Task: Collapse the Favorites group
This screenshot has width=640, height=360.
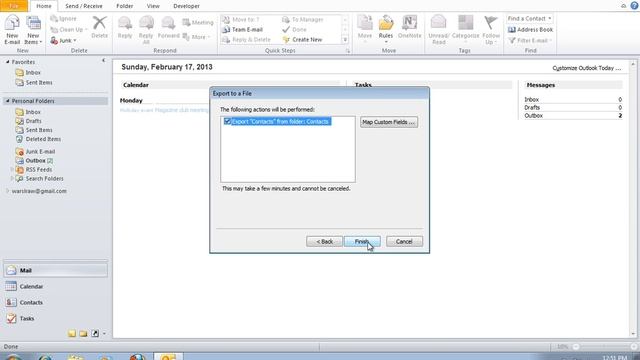Action: (7, 62)
